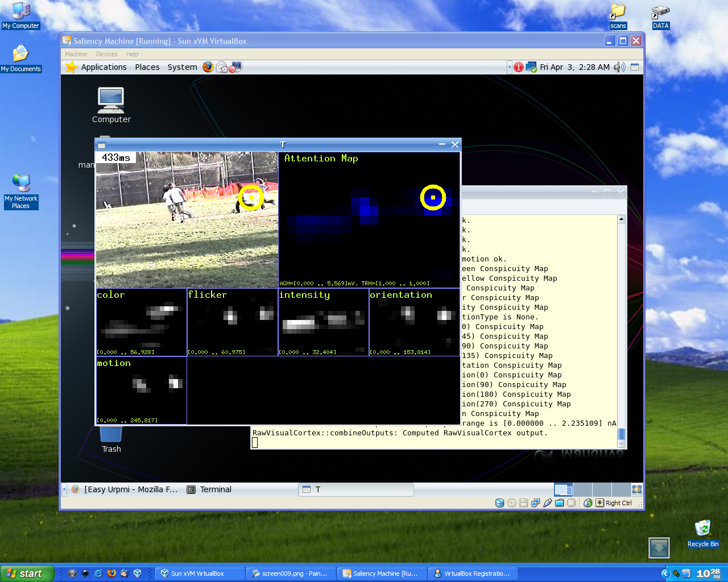Launch Internet Explorer from quick launch
The image size is (728, 582).
pos(98,573)
